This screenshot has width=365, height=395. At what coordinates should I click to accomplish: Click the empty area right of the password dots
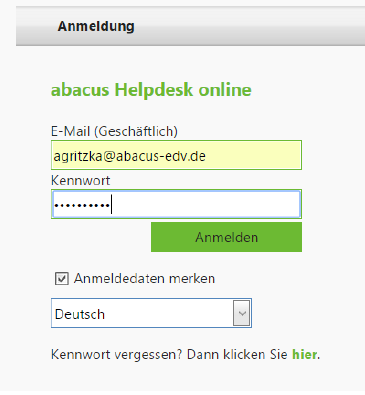206,204
